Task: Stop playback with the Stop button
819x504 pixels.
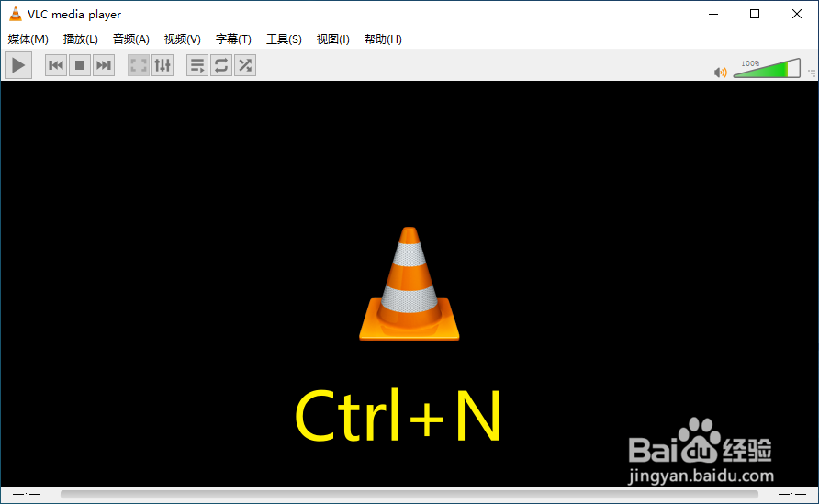Action: (x=80, y=65)
